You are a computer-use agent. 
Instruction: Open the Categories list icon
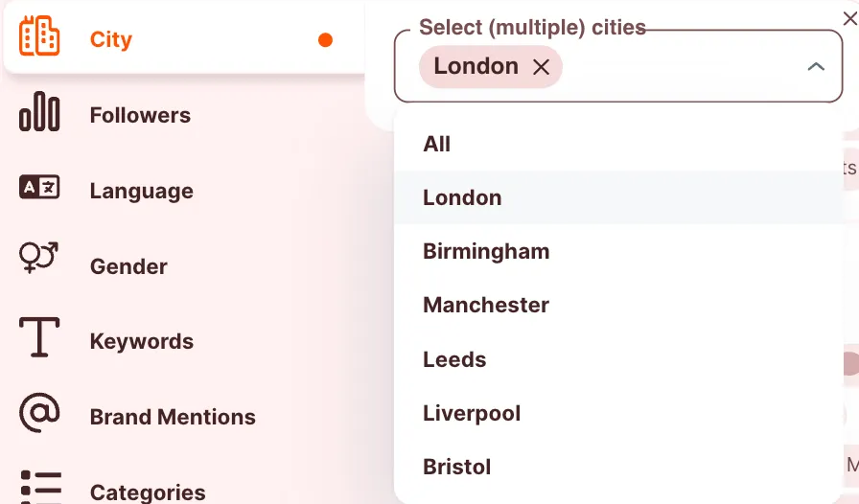[40, 487]
